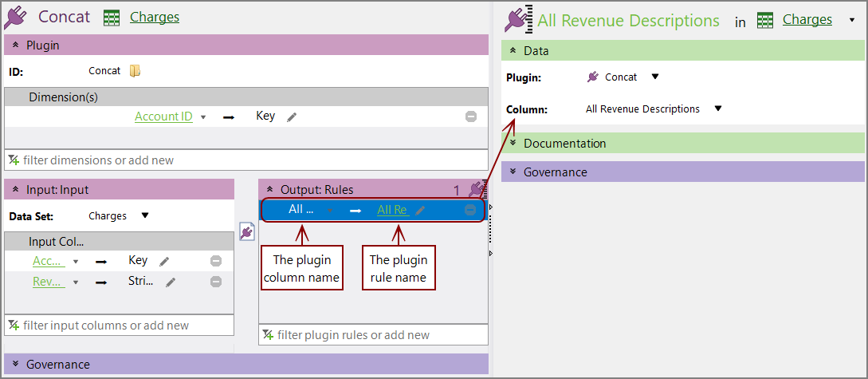Edit the Stri... input column with pencil icon
This screenshot has height=379, width=868.
pos(171,282)
